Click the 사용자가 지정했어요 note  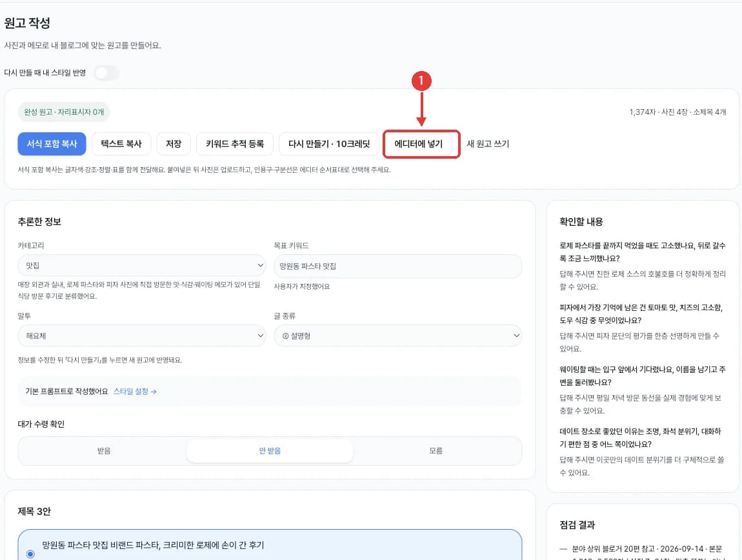pos(302,286)
